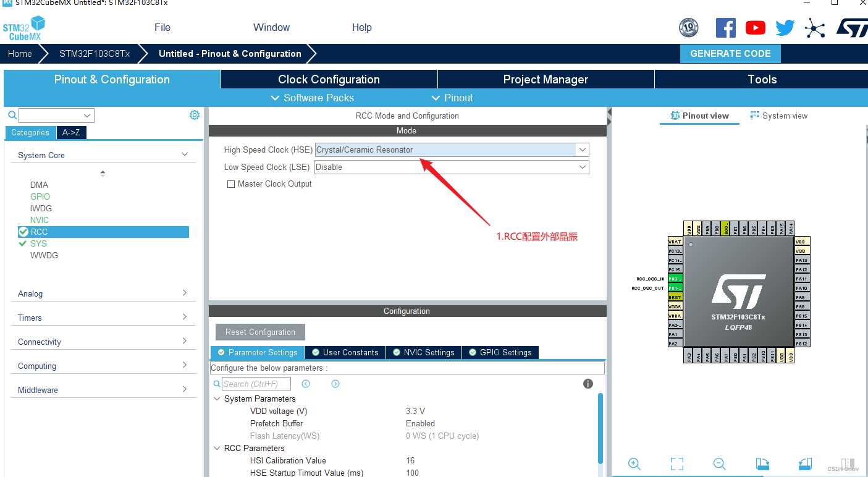This screenshot has width=868, height=477.
Task: Open ST YouTube channel icon
Action: click(755, 27)
